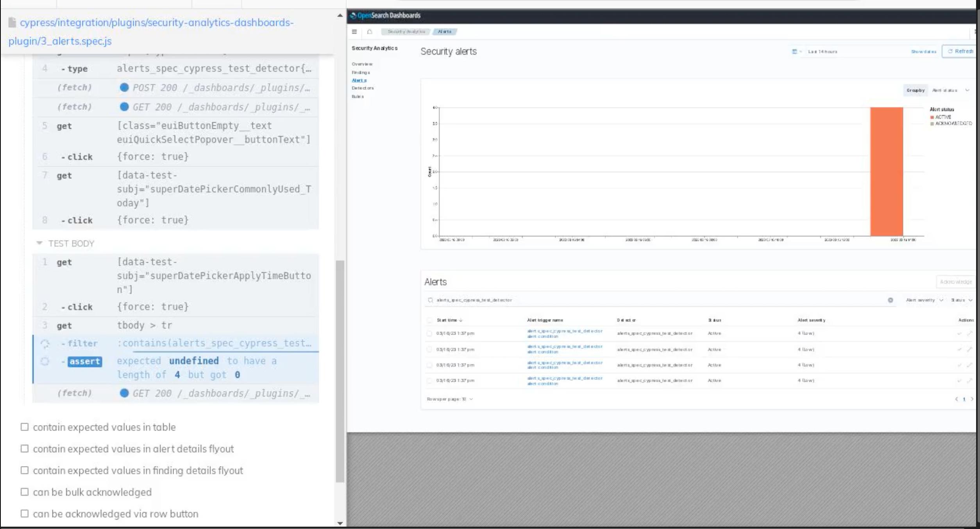
Task: Open the Group by Alert status dropdown
Action: click(x=951, y=90)
